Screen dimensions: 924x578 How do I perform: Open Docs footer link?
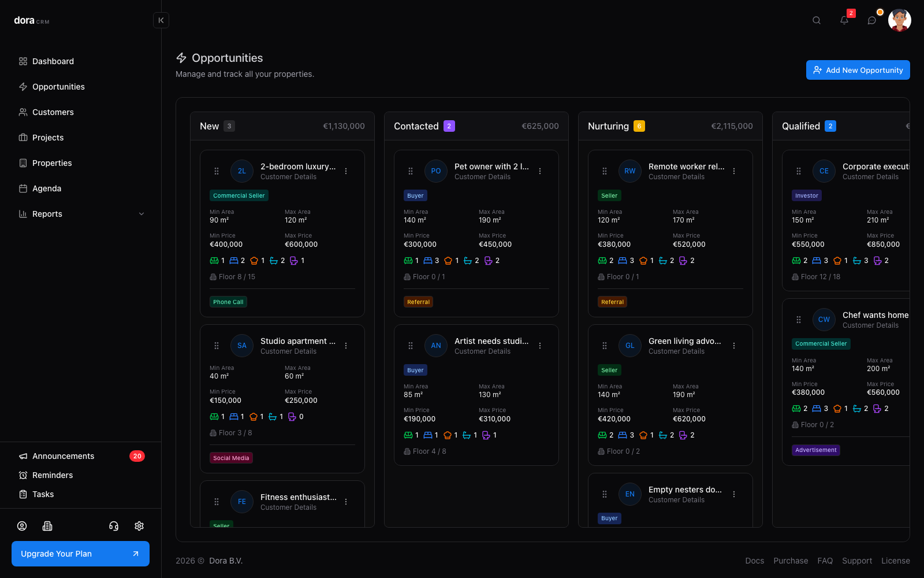click(x=754, y=561)
